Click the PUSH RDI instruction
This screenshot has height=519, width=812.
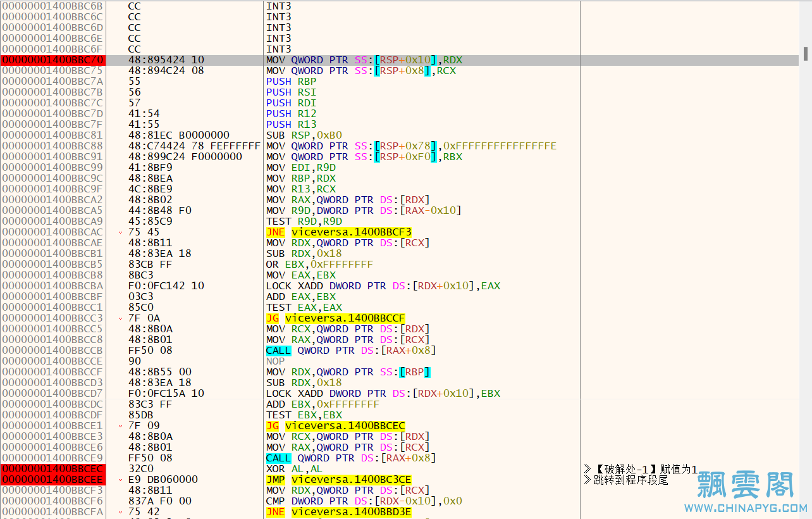pos(292,103)
